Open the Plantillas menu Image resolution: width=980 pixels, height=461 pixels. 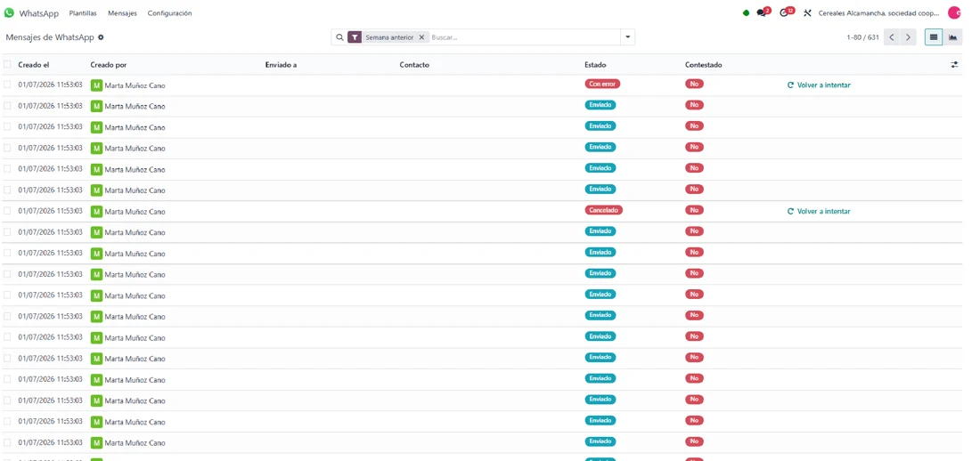(83, 13)
